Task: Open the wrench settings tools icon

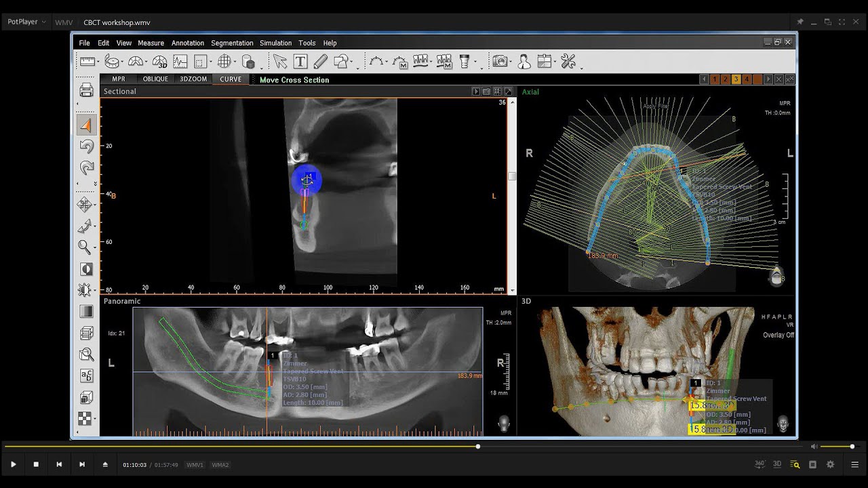Action: tap(568, 62)
